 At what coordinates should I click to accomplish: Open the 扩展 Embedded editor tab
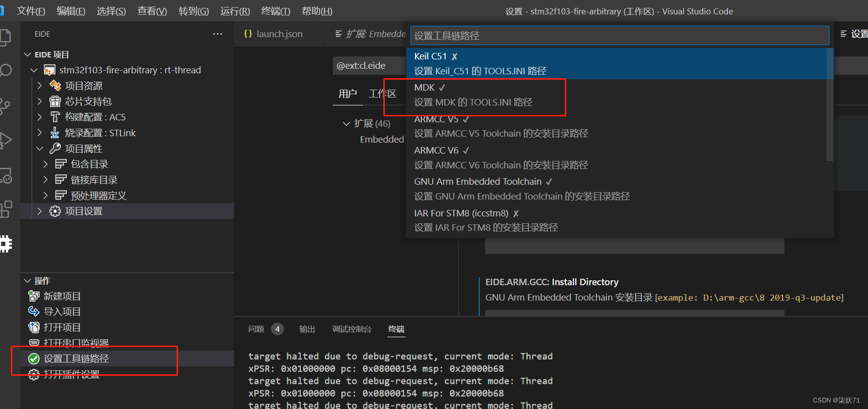(x=370, y=34)
